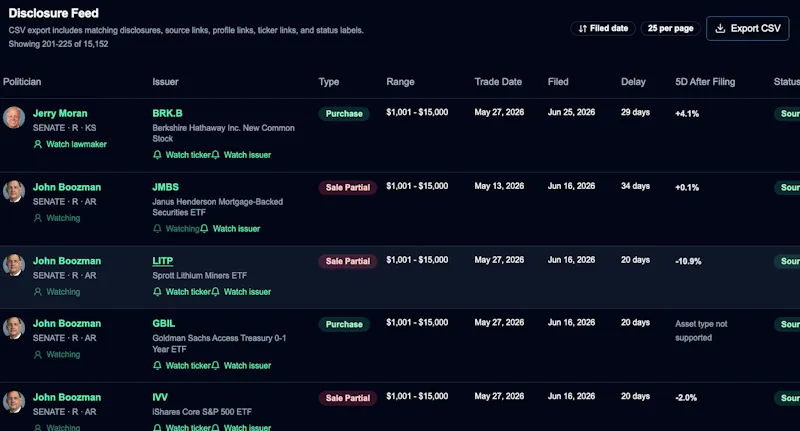Click John Boozman's avatar in JMBS row

(14, 191)
